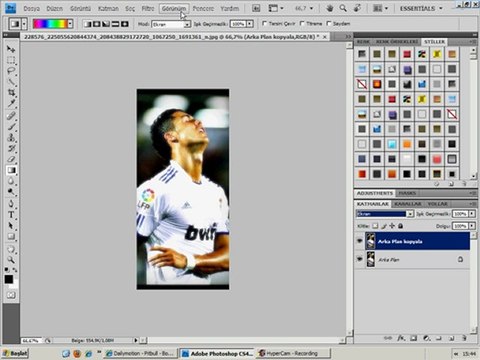Click the Hand tool in application bar
Screen dimensions: 480x360
click(x=330, y=8)
